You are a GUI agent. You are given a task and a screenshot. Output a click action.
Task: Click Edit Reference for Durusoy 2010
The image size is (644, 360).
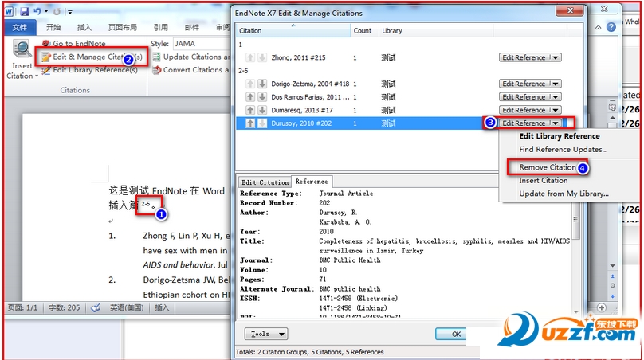524,123
